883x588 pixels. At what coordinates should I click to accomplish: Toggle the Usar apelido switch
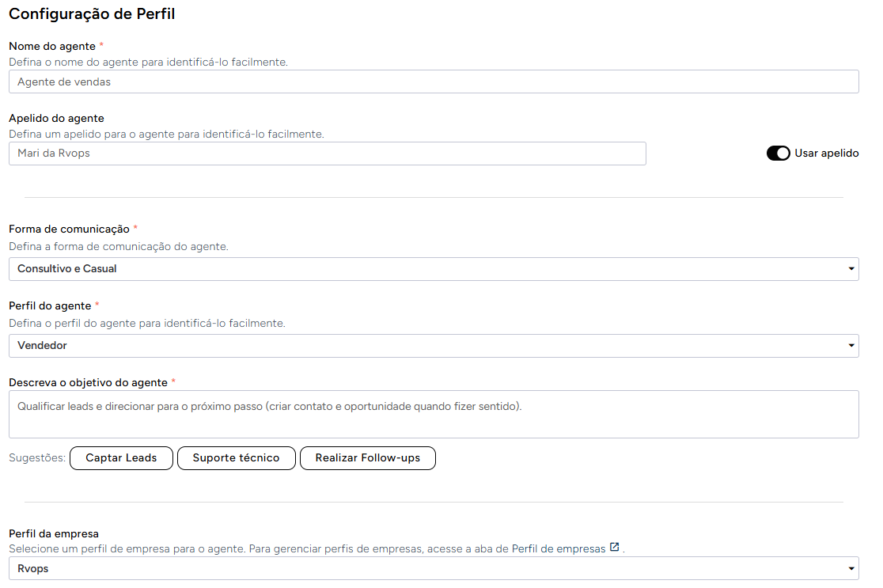click(x=778, y=154)
